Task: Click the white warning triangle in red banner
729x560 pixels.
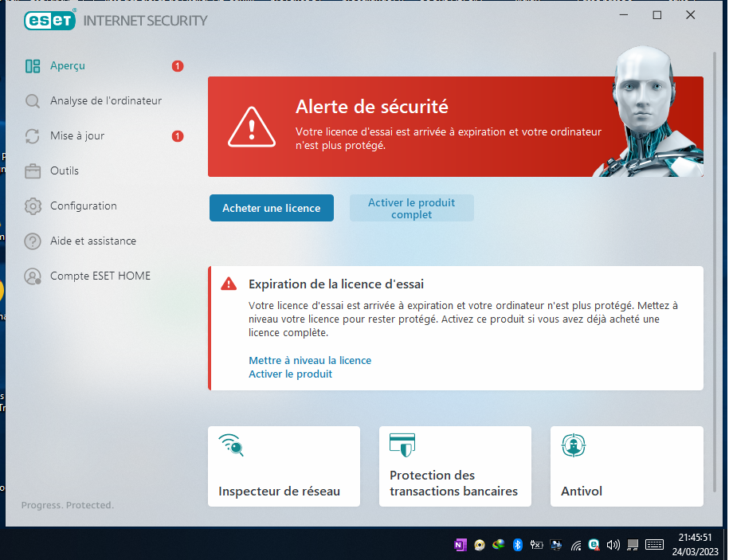Action: [252, 127]
